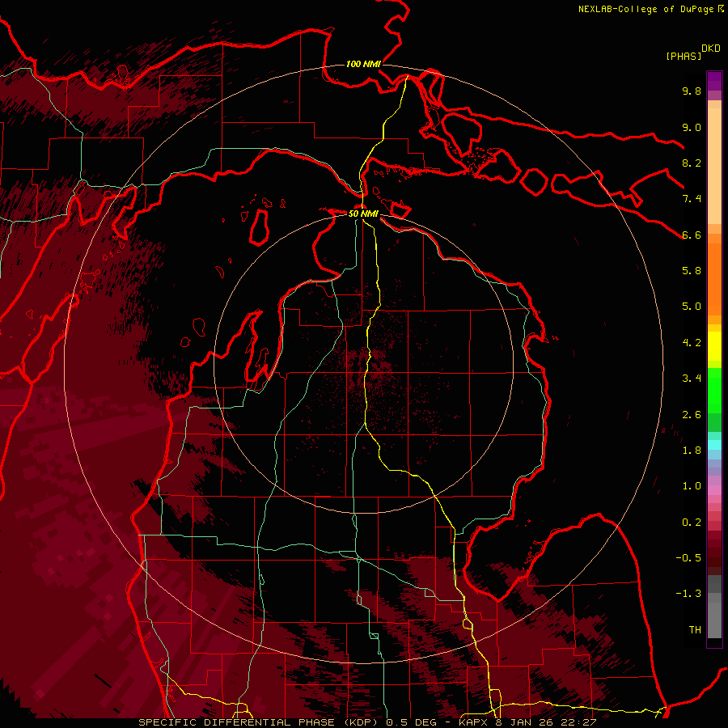Click the purple top segment of color bar
Image resolution: width=728 pixels, height=728 pixels.
[714, 81]
